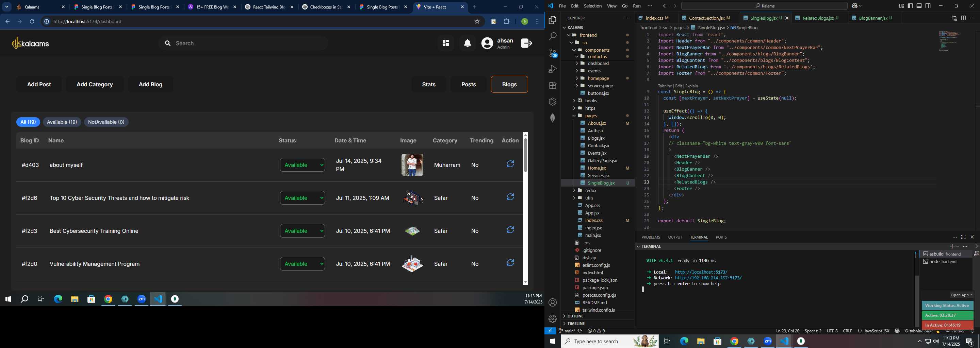Select the 'NotAvailable (0)' filter pill
Image resolution: width=980 pixels, height=348 pixels.
106,122
